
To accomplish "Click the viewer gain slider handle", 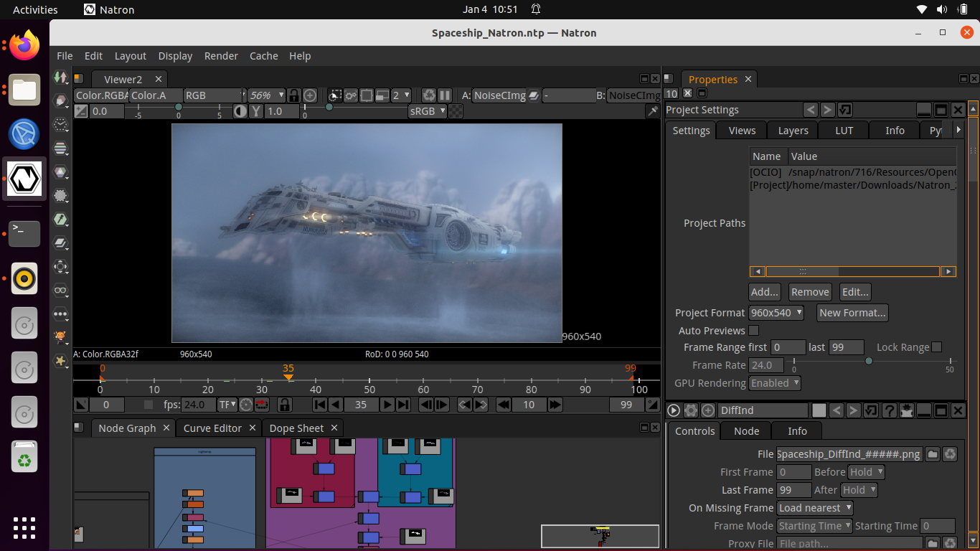I will point(179,107).
